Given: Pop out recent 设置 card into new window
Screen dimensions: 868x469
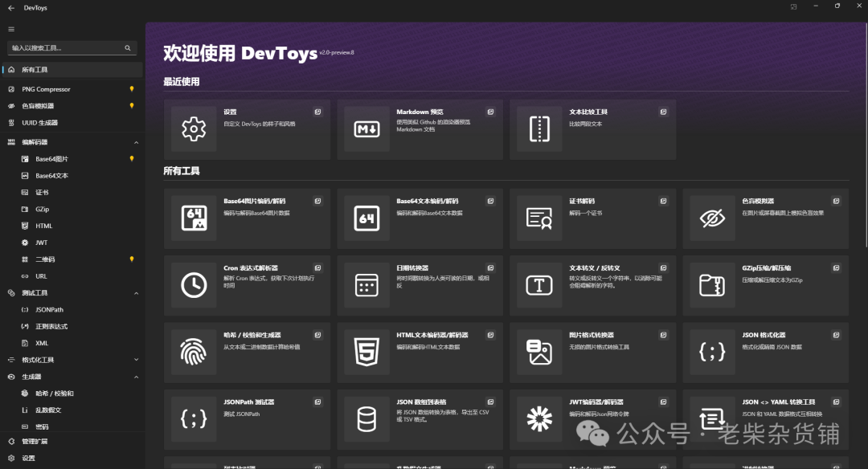Looking at the screenshot, I should pos(317,112).
